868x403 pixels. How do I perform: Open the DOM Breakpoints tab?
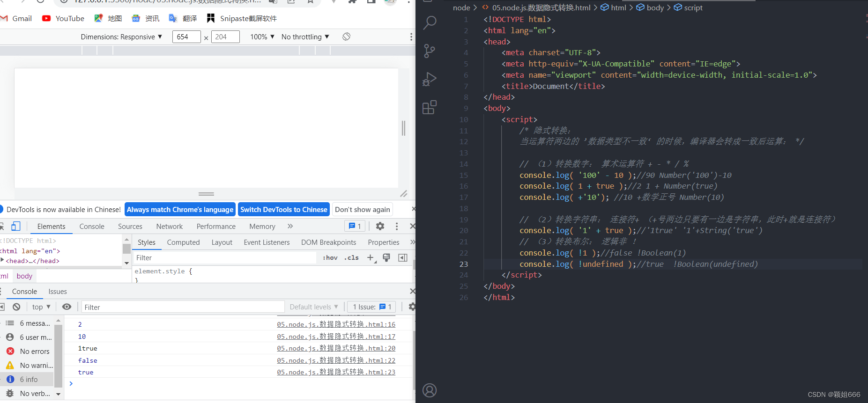[x=328, y=242]
